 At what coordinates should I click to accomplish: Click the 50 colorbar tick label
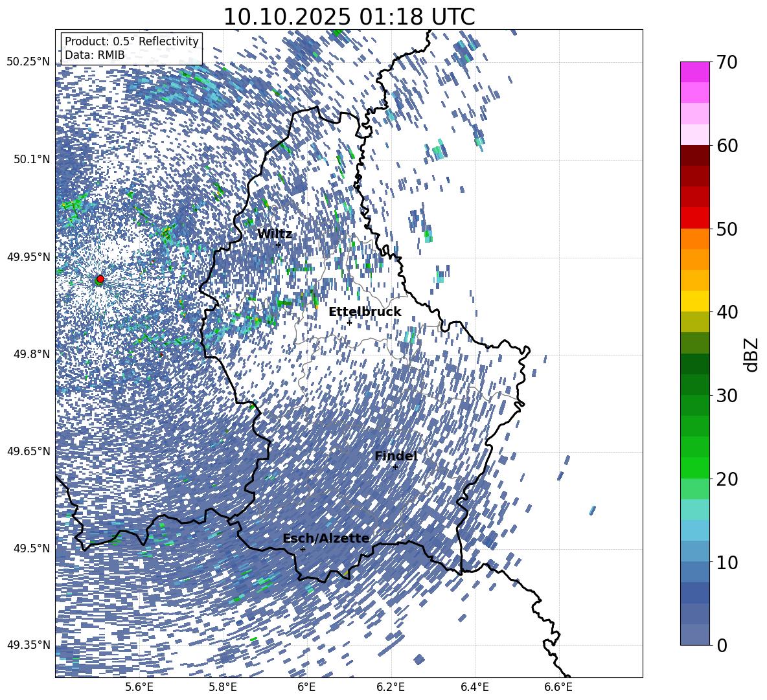(x=727, y=229)
